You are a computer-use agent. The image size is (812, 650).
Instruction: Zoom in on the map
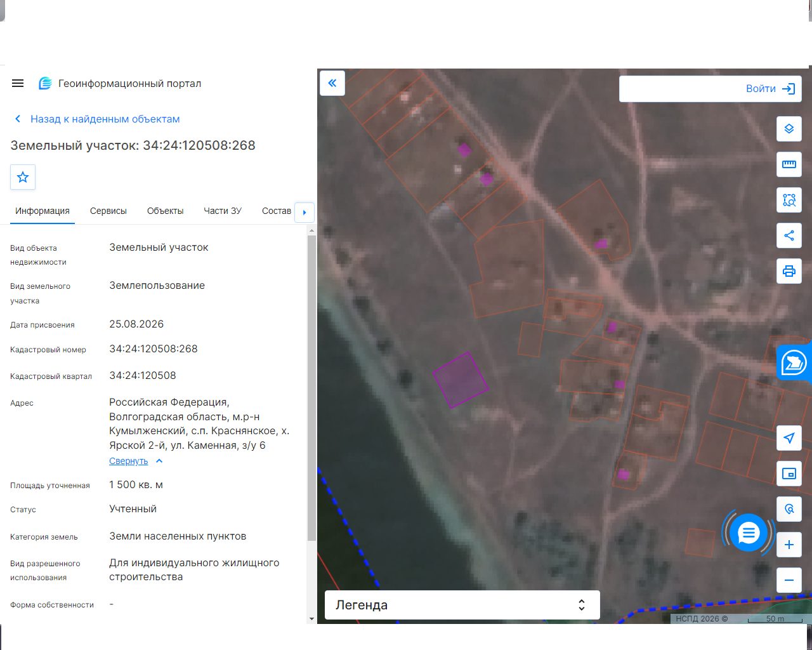[789, 545]
